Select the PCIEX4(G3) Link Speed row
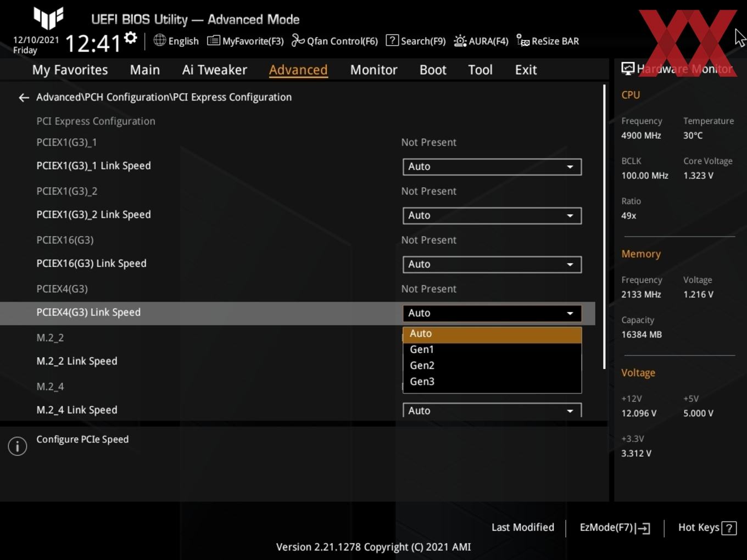Image resolution: width=747 pixels, height=560 pixels. (297, 313)
